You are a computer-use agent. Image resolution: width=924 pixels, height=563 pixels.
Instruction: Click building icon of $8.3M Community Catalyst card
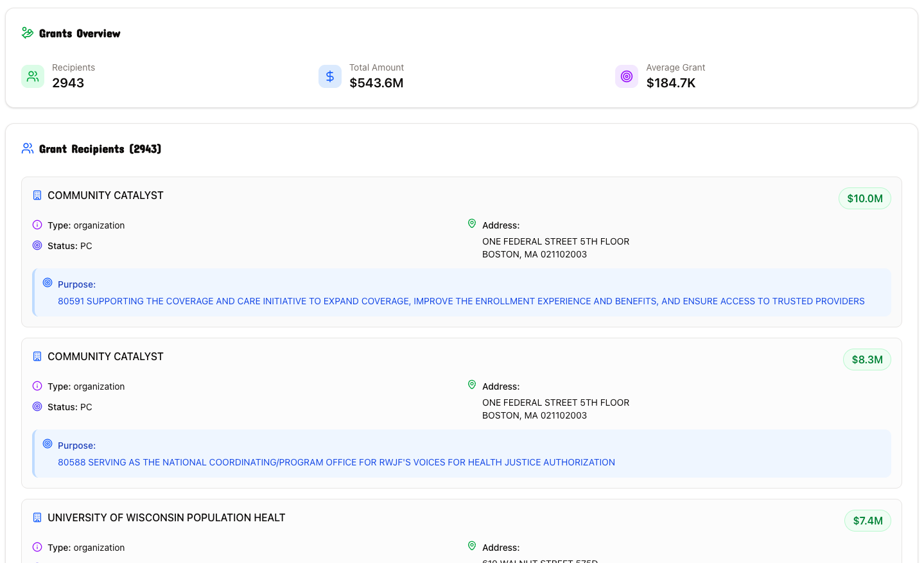tap(37, 356)
